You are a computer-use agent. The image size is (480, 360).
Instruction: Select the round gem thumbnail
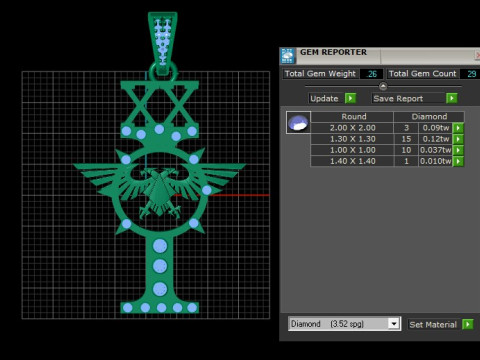(298, 123)
